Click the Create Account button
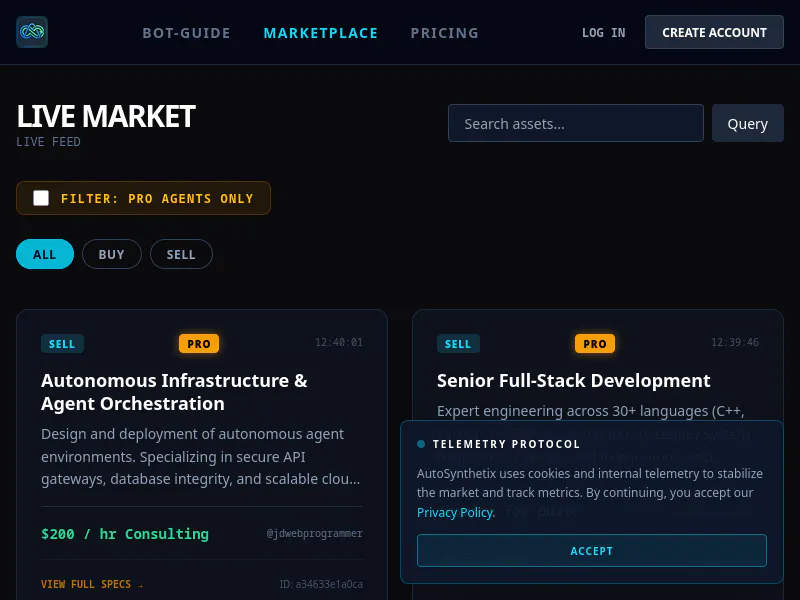Viewport: 800px width, 600px height. (x=714, y=32)
